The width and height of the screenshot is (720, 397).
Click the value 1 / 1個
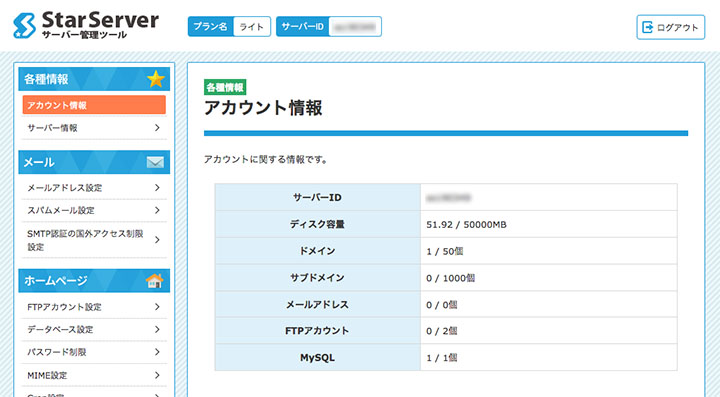tap(442, 358)
